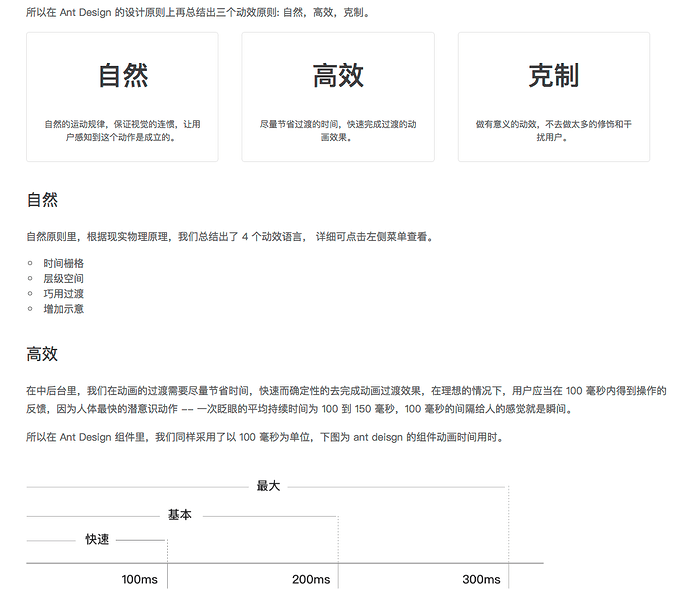Image resolution: width=690 pixels, height=609 pixels.
Task: Click the 克制 principle card
Action: click(554, 97)
